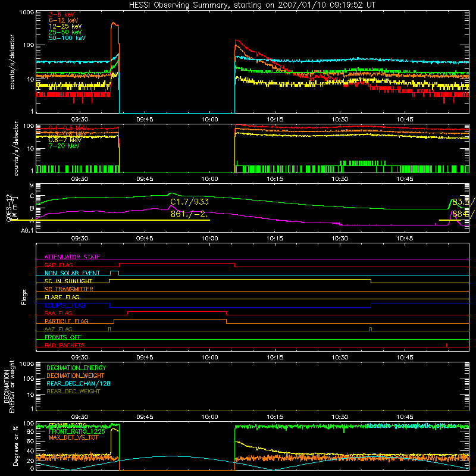Screen dimensions: 476x476
Task: Select the 3-6 keV legend label
Action: [x=61, y=14]
